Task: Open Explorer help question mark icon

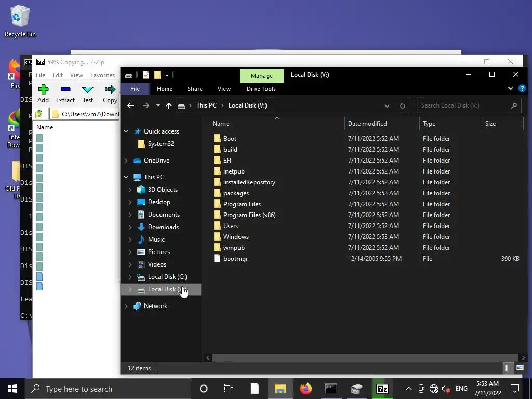Action: point(522,88)
